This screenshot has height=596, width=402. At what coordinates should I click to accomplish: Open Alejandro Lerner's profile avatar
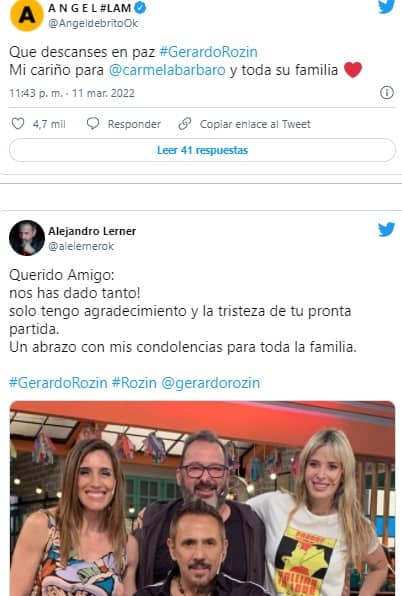(27, 238)
